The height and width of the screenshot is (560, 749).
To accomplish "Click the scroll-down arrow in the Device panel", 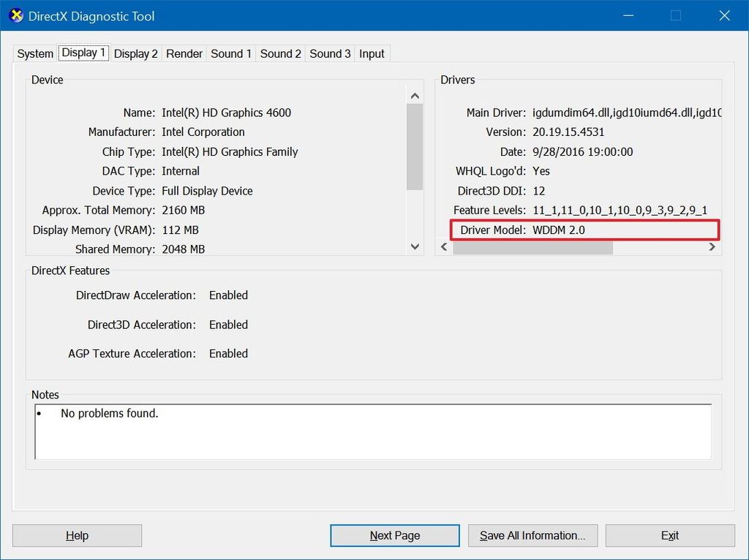I will coord(415,247).
